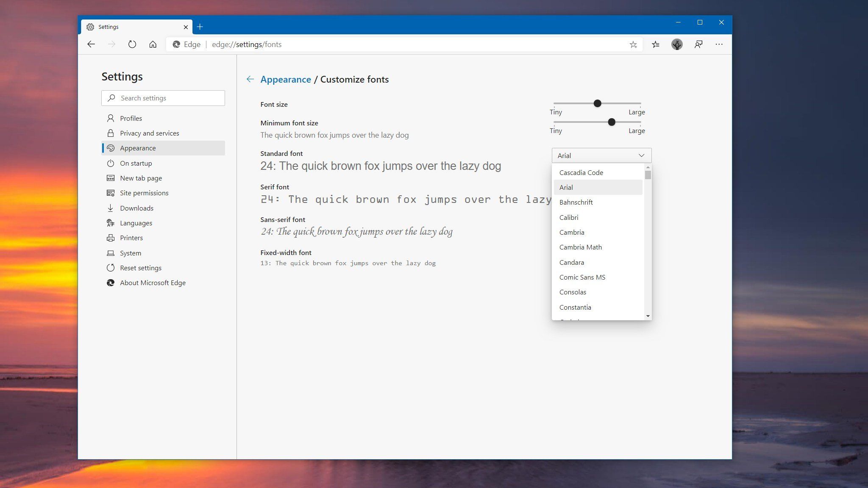Open the Languages settings section
Image resolution: width=868 pixels, height=488 pixels.
tap(163, 223)
